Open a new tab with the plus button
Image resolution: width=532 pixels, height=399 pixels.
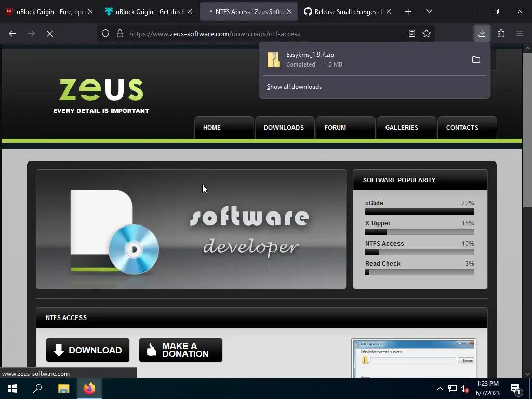[x=408, y=12]
